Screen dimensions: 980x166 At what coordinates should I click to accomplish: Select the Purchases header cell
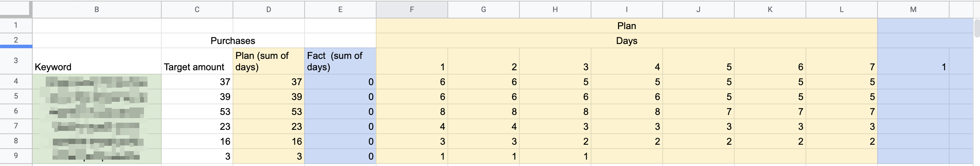click(x=233, y=40)
